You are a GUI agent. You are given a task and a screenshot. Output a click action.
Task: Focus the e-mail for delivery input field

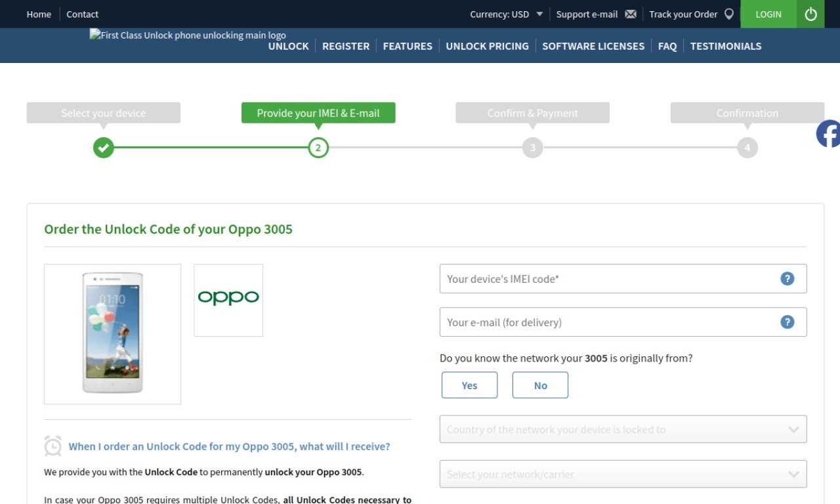click(623, 322)
